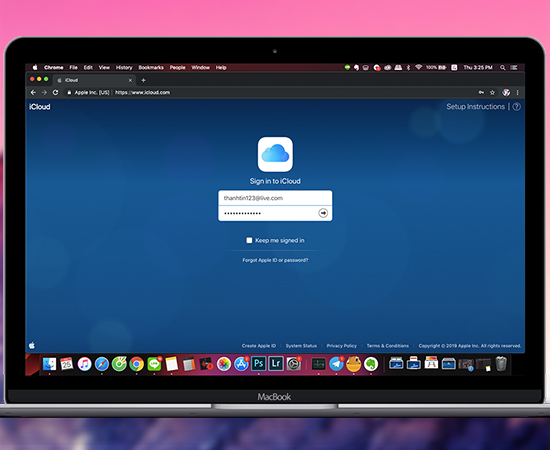Open the Create Apple ID link
Screen dimensions: 550x450
tap(259, 345)
